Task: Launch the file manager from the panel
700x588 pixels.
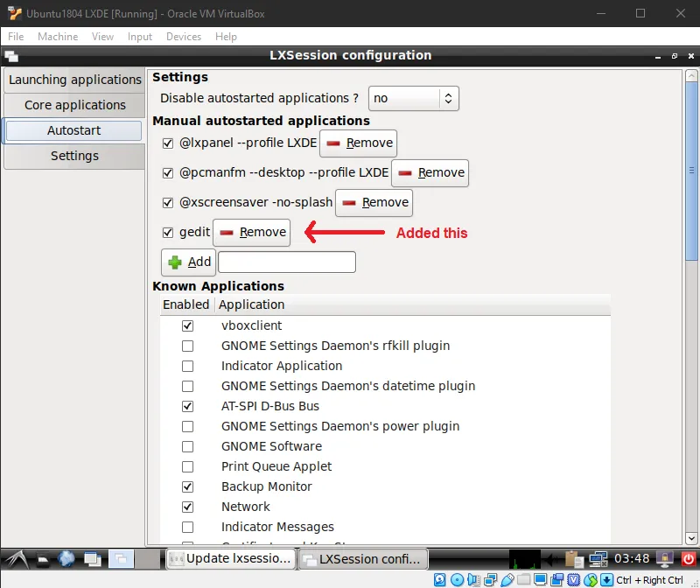Action: (43, 559)
